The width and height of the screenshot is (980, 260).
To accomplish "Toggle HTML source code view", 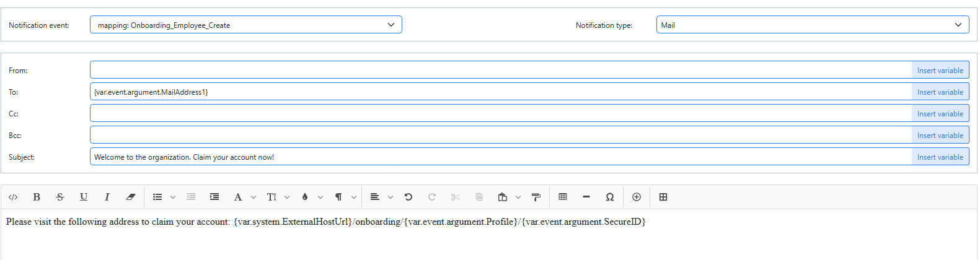I will pos(13,197).
